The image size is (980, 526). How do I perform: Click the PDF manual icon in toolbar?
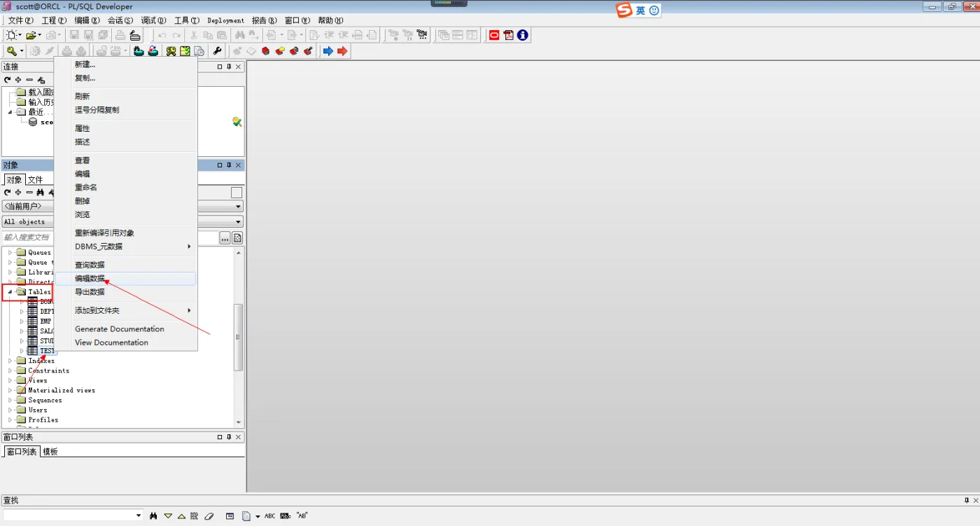tap(508, 35)
